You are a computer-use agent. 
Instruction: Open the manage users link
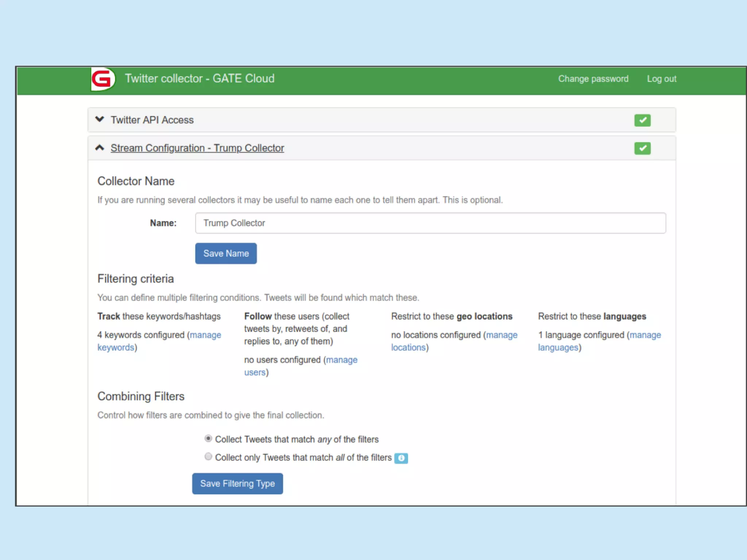tap(341, 360)
